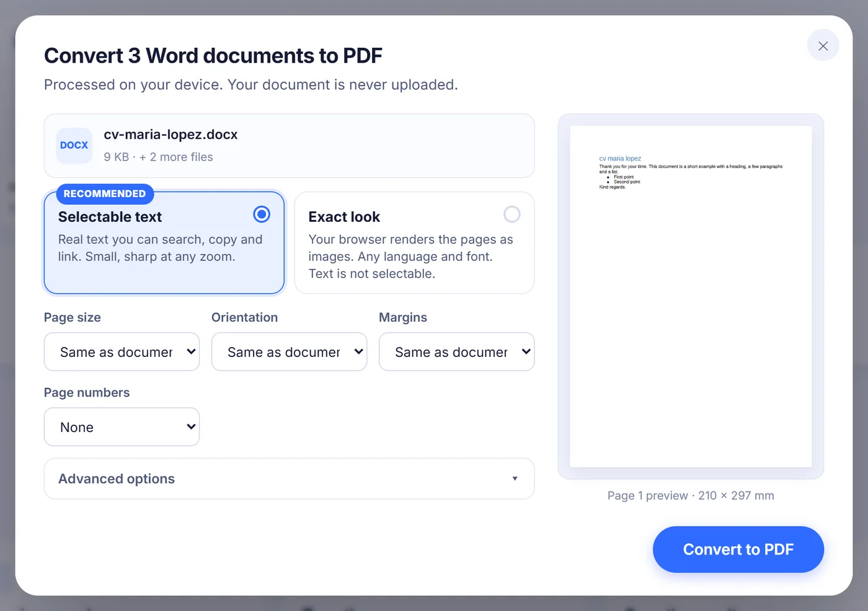Click the 'Page 1 preview · 210 × 297 mm' caption

tap(691, 496)
